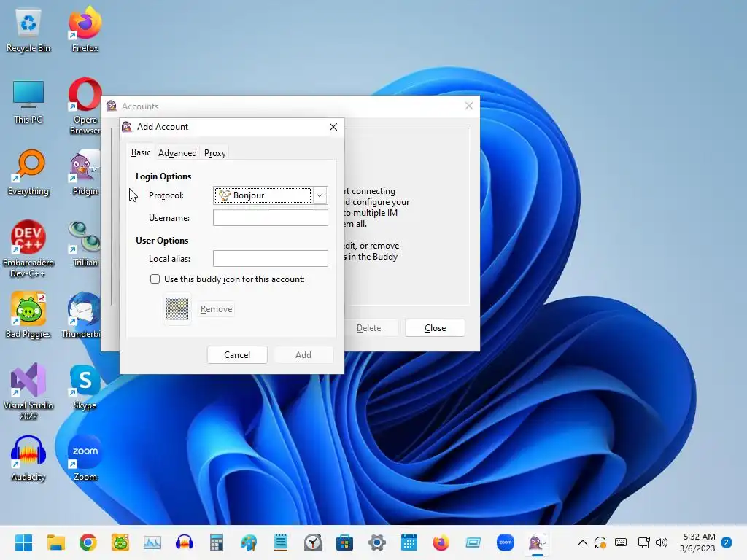Screen dimensions: 747x560
Task: Close the Add Account dialog with X
Action: point(333,127)
